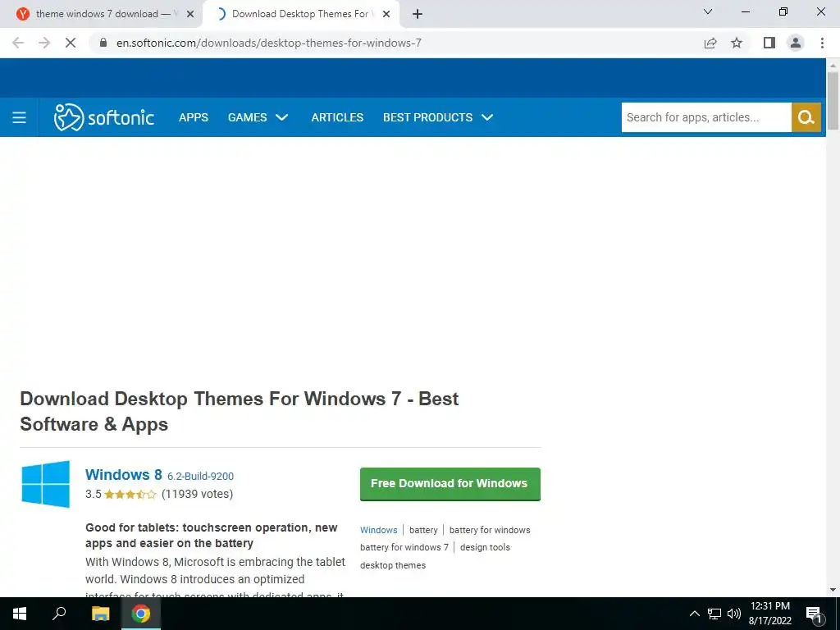Open the Windows 8 app link
The height and width of the screenshot is (630, 840).
[x=123, y=475]
